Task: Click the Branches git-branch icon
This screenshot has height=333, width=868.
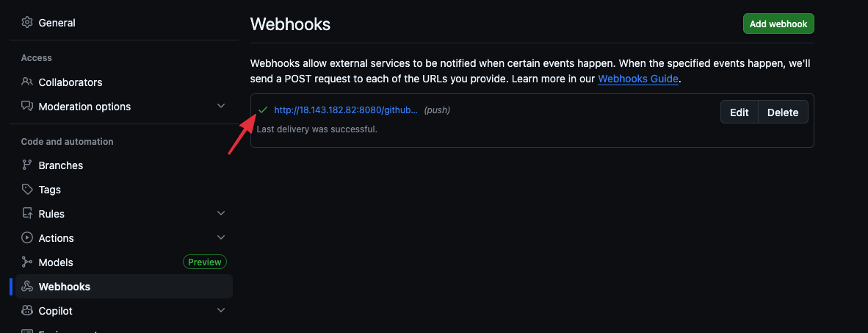Action: tap(27, 165)
